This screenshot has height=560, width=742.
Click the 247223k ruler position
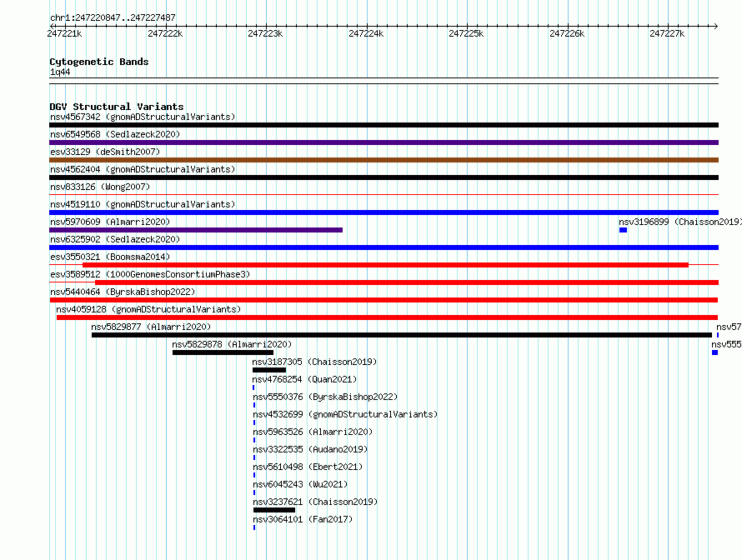(265, 33)
